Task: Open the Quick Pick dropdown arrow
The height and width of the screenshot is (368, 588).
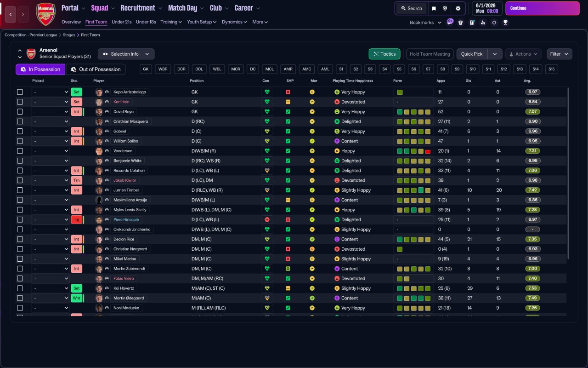Action: click(495, 54)
